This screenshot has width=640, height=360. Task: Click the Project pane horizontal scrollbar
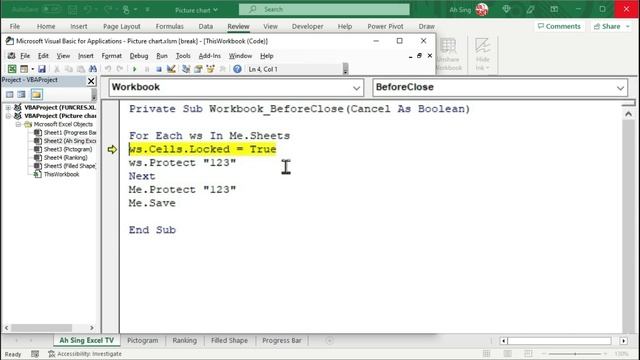click(x=49, y=328)
